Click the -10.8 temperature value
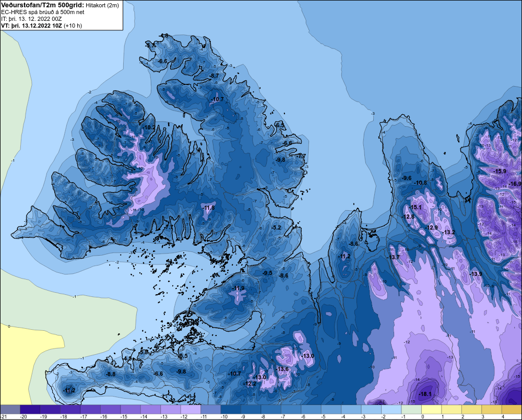522x420 pixels. coord(420,183)
